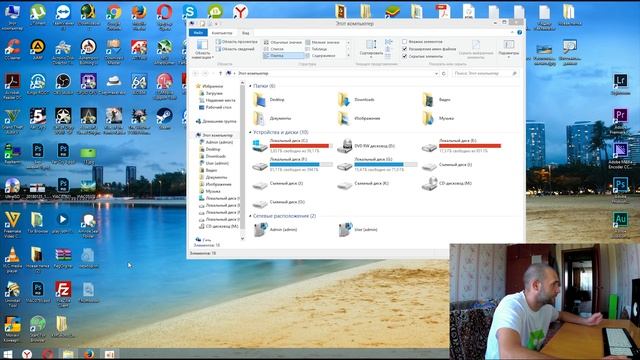Image resolution: width=640 pixels, height=360 pixels.
Task: Open the Параметры dropdown in ribbon
Action: click(509, 49)
